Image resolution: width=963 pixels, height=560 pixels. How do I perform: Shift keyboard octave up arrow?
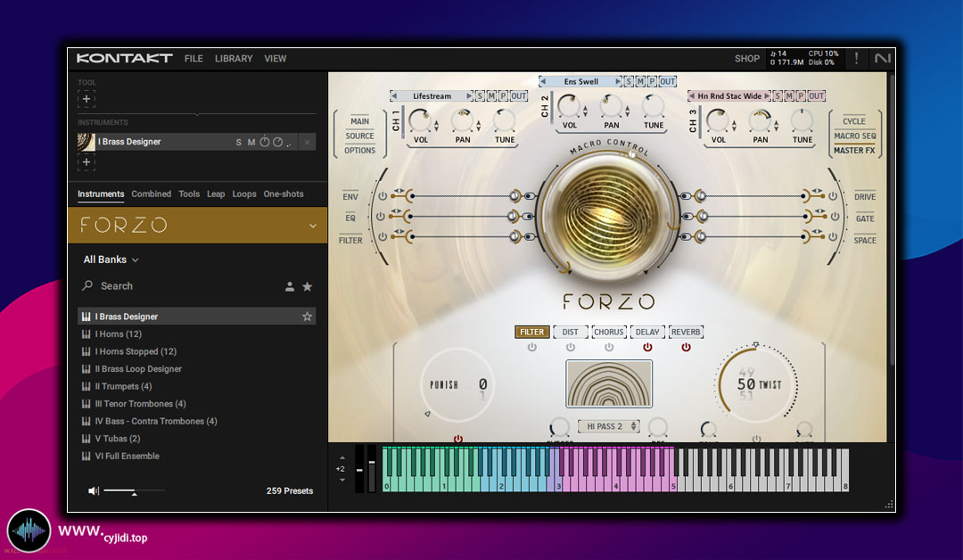pos(342,458)
